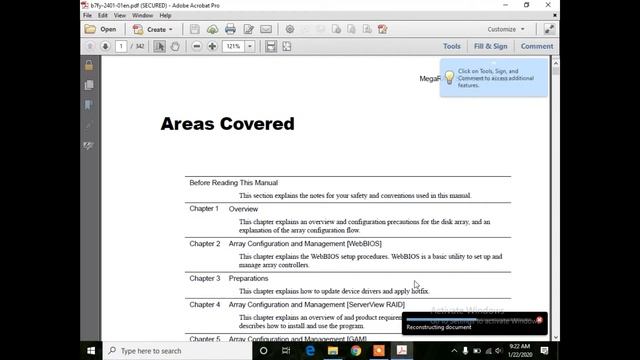The width and height of the screenshot is (640, 360).
Task: Go to the next page arrow
Action: (105, 46)
